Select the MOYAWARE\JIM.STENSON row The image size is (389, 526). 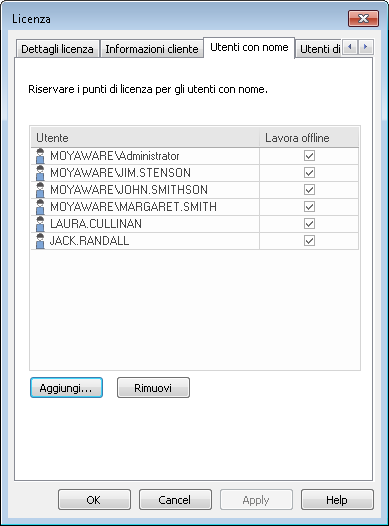[x=194, y=173]
